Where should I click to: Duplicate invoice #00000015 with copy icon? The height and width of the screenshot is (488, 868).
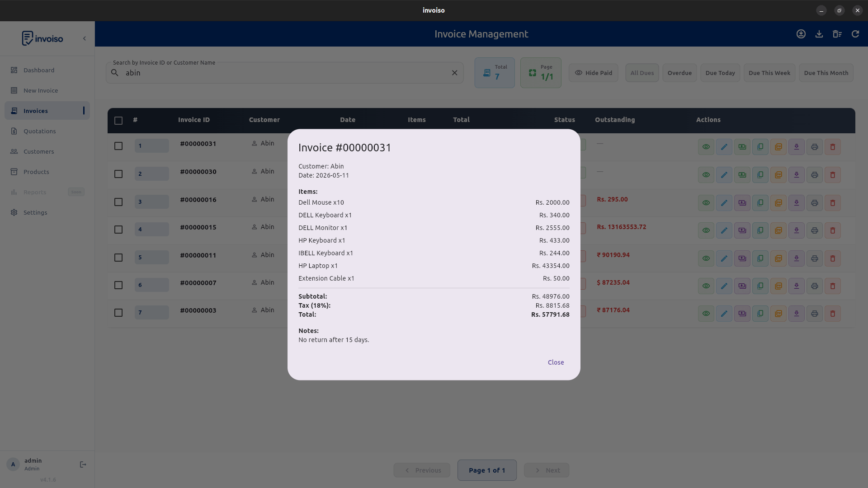click(x=760, y=230)
